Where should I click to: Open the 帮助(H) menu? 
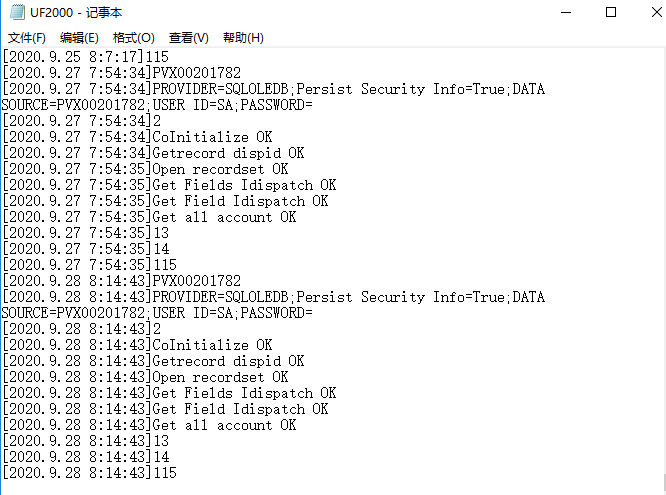point(243,38)
